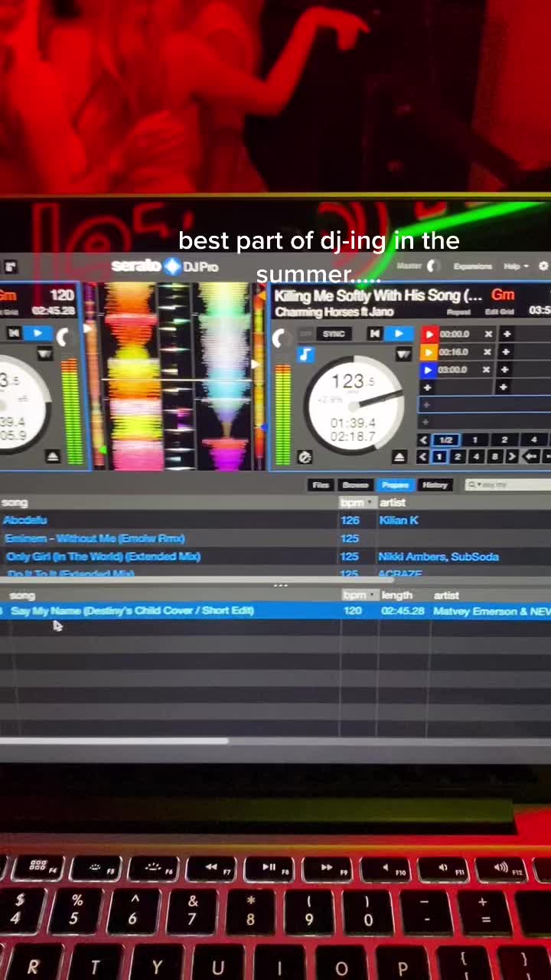Image resolution: width=551 pixels, height=980 pixels.
Task: Jump to previous track on right deck
Action: (374, 334)
